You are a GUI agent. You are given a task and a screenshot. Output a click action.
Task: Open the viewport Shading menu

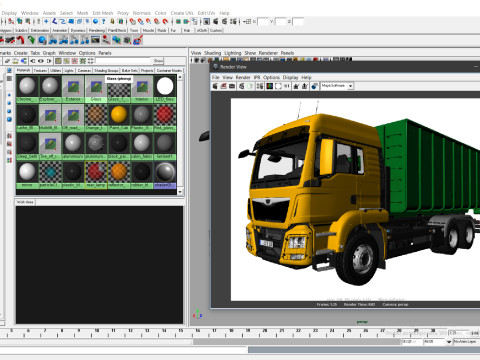(x=212, y=53)
